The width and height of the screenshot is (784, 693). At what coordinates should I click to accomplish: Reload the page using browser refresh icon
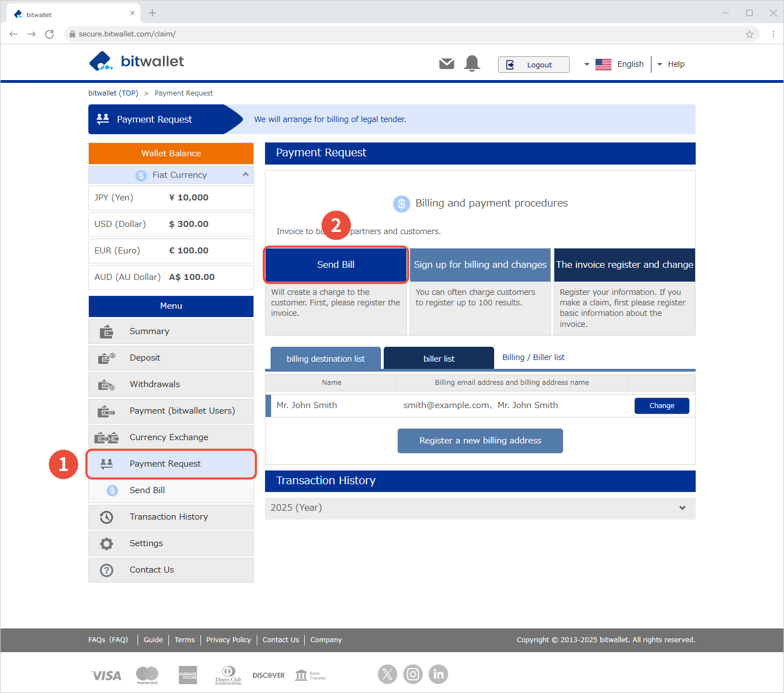point(50,34)
